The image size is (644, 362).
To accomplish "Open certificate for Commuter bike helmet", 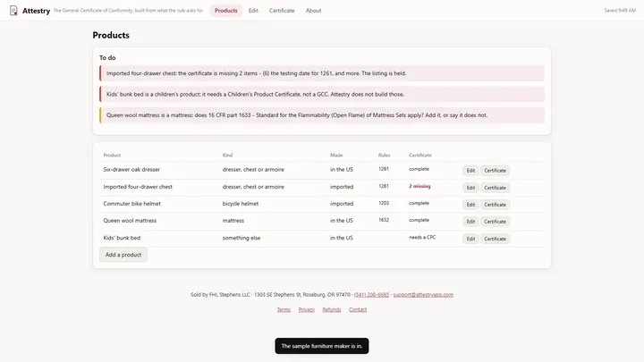I will point(495,205).
